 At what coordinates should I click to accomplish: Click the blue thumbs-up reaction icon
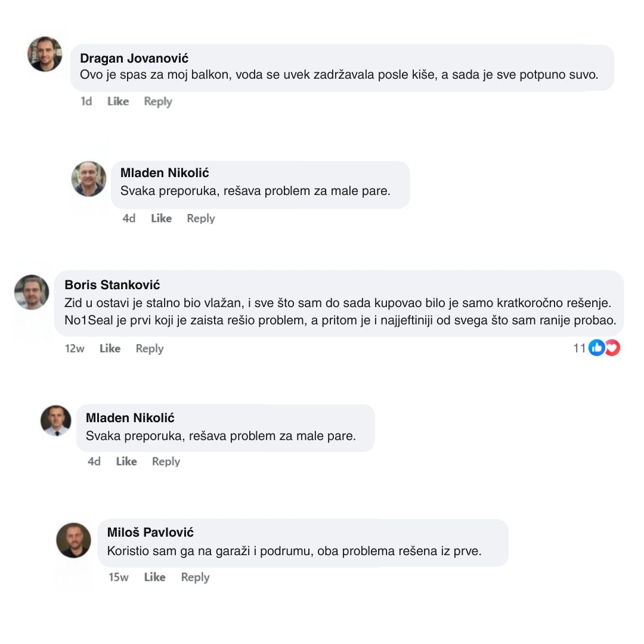point(596,348)
